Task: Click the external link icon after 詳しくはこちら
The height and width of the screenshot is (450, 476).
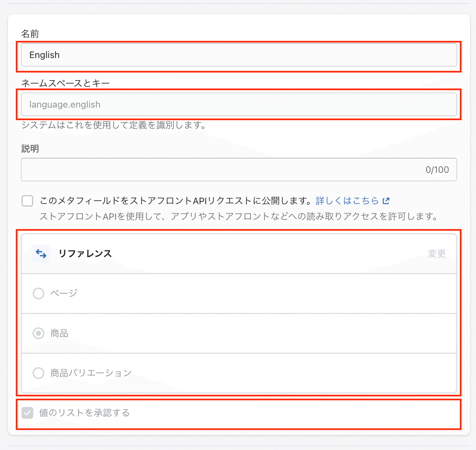Action: coord(386,201)
